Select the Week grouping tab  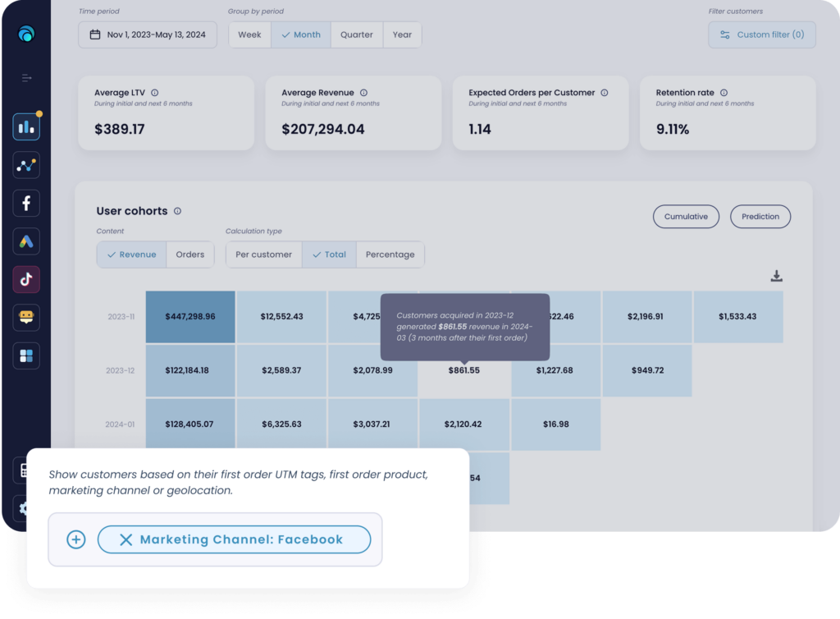point(249,34)
